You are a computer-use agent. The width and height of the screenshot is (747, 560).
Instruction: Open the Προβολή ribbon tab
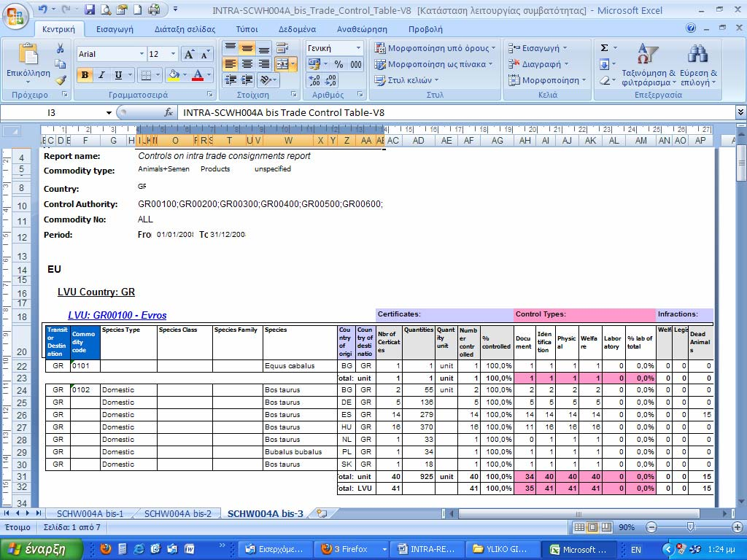425,29
